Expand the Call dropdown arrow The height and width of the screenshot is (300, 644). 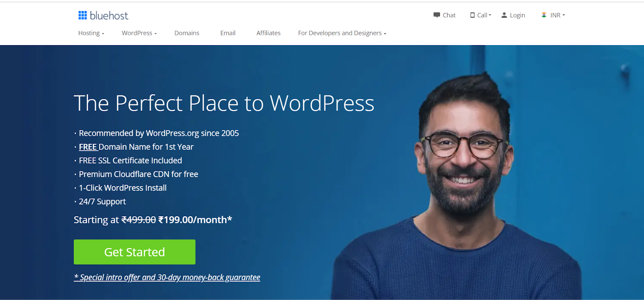point(490,15)
